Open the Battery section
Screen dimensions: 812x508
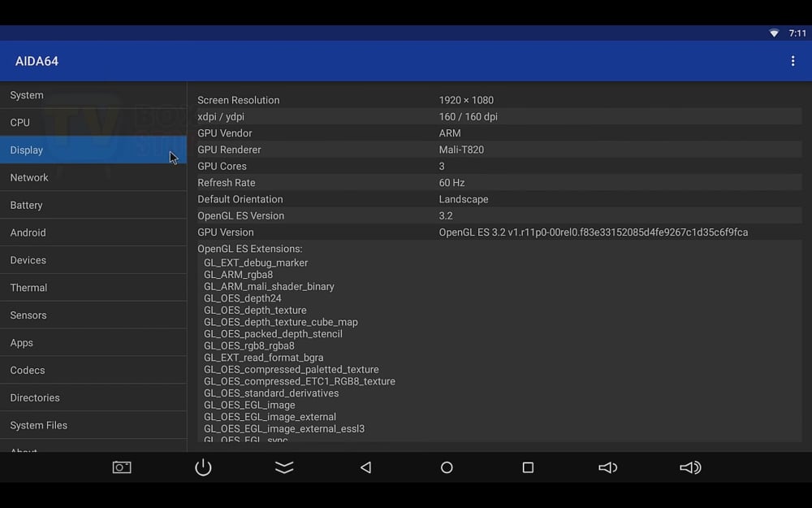[93, 205]
